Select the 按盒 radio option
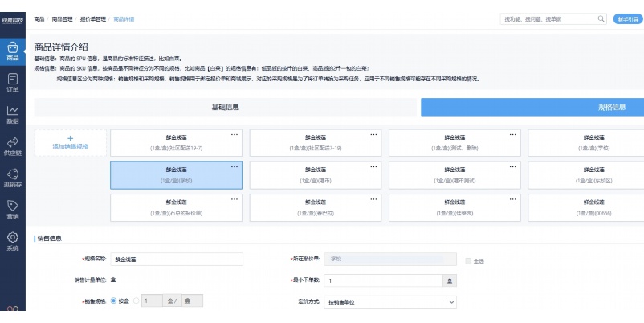Screen dimensions: 644x323 click(x=114, y=301)
